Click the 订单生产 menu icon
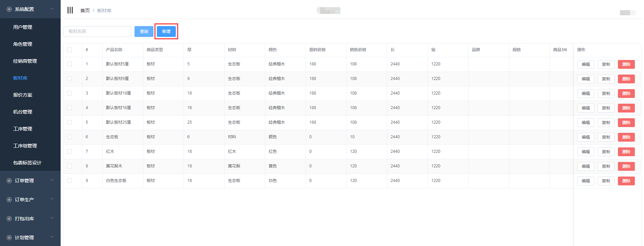644x246 pixels. [9, 200]
